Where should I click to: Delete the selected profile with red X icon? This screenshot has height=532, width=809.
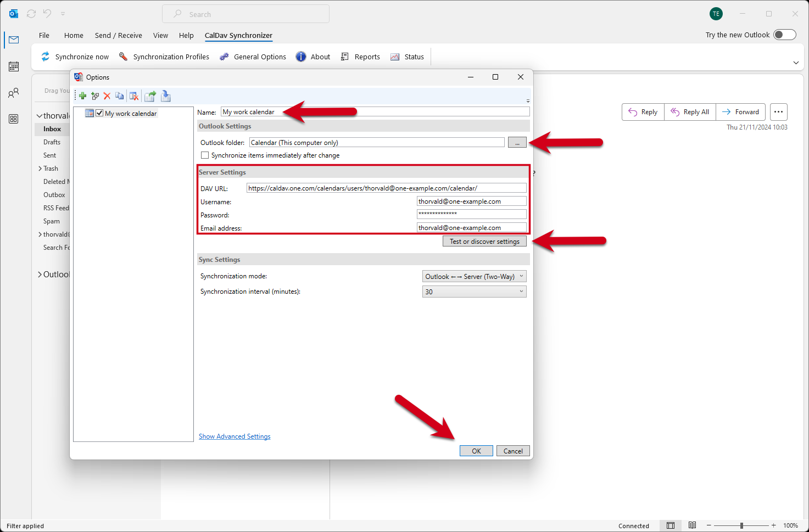click(x=107, y=96)
